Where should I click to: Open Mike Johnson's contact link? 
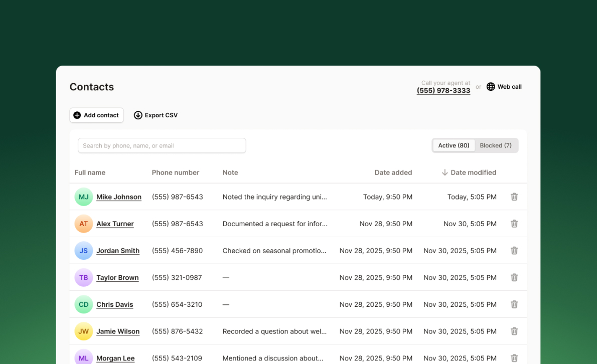pos(119,197)
